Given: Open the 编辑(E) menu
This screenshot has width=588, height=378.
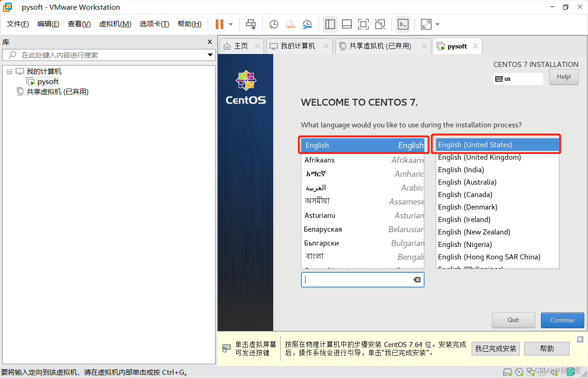Looking at the screenshot, I should pos(48,24).
